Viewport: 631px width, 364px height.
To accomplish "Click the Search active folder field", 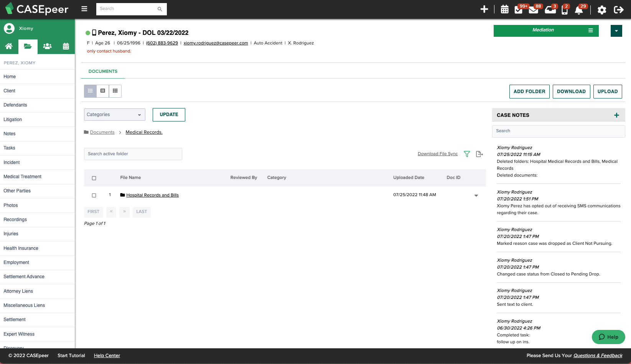I will pos(133,154).
